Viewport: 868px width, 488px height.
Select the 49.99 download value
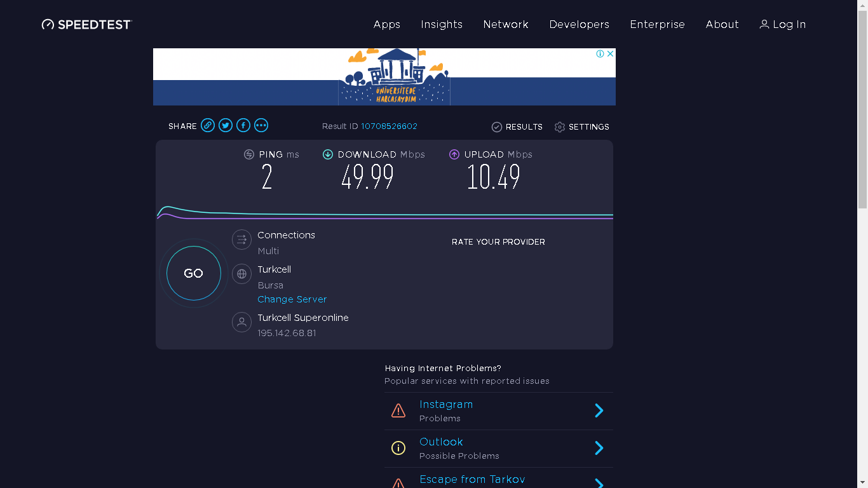point(367,177)
